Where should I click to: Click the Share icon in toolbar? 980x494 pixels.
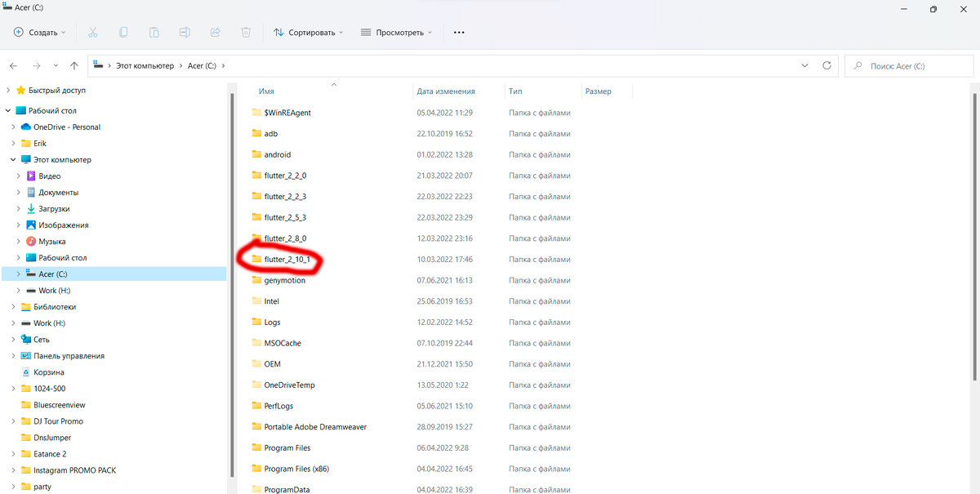(x=216, y=33)
